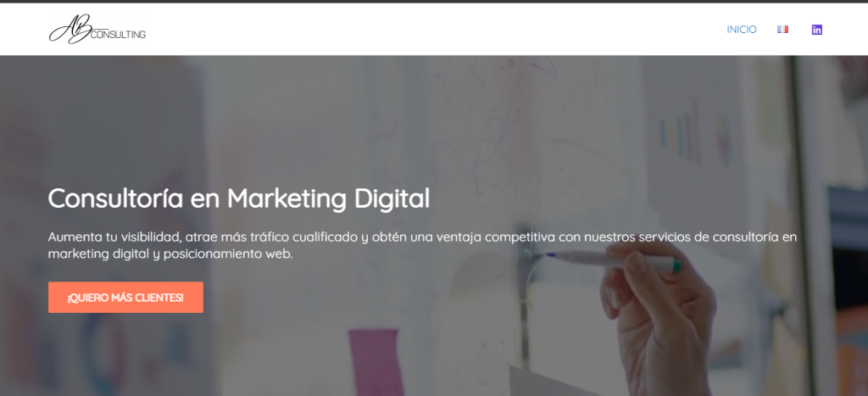Screen dimensions: 868x396
Task: Click the CONSULTING word in the logo
Action: tap(118, 34)
